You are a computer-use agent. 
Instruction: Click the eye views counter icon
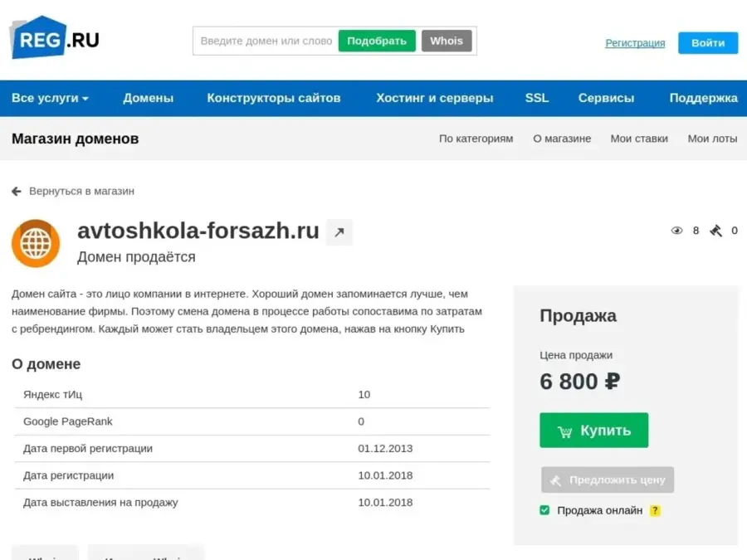click(x=676, y=231)
